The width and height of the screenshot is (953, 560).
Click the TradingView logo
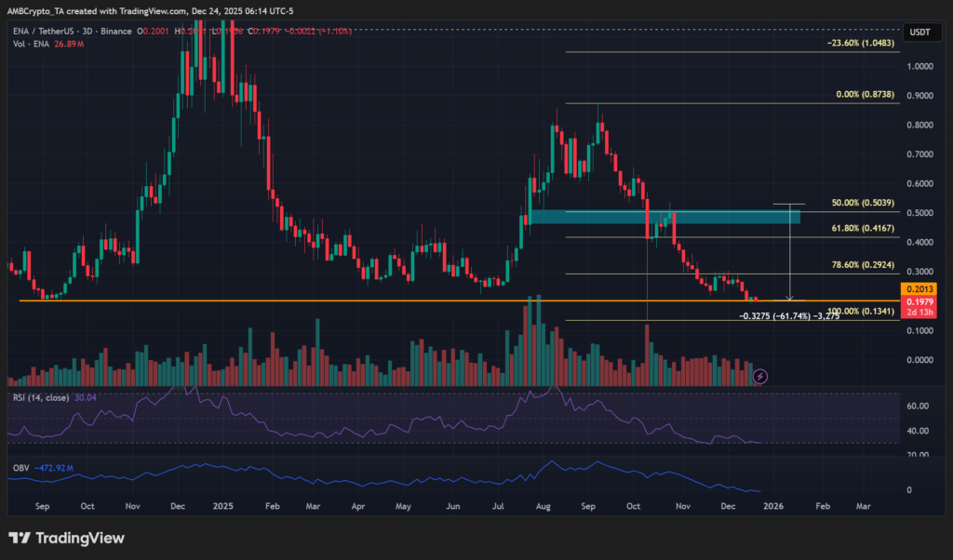pyautogui.click(x=65, y=539)
